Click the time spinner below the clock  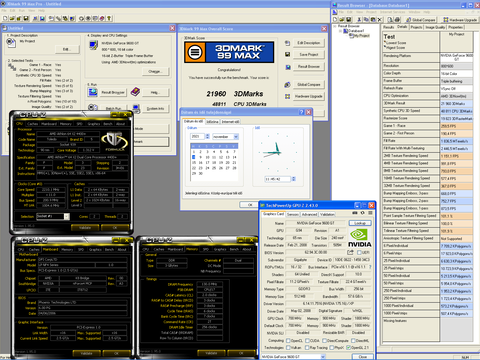(x=293, y=179)
